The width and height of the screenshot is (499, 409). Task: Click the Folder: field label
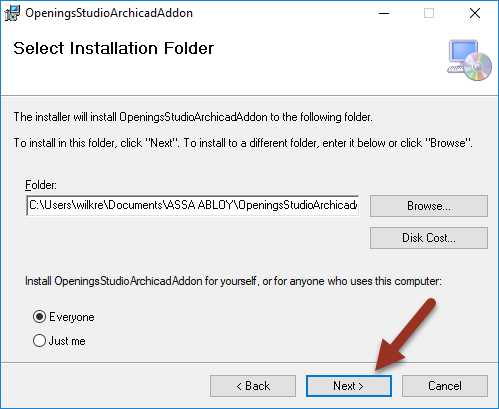pyautogui.click(x=41, y=185)
